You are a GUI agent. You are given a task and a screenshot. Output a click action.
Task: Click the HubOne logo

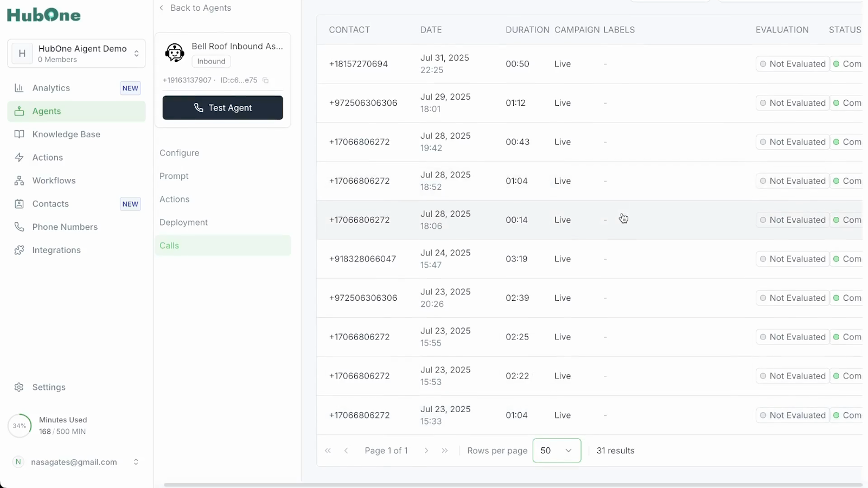(x=44, y=15)
